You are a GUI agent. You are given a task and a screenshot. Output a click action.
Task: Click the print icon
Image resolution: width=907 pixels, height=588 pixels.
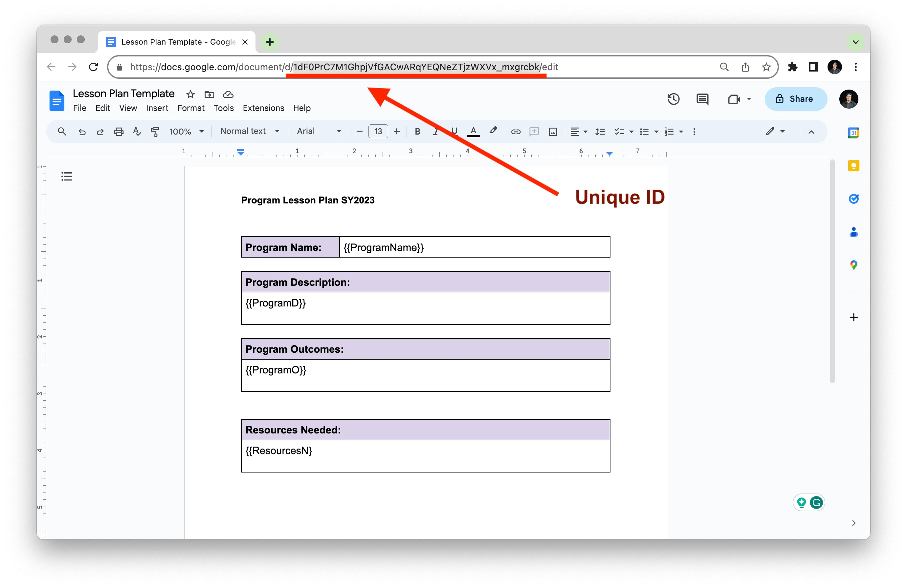(x=119, y=131)
